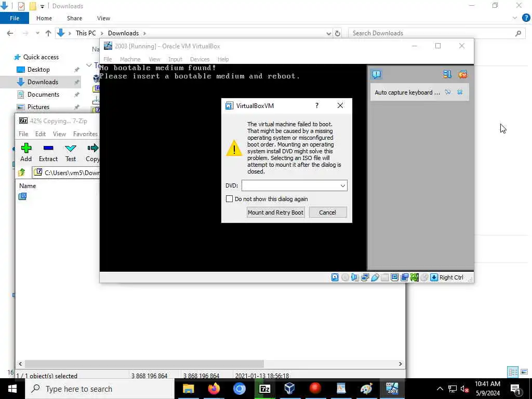
Task: Click the Add button in 7-Zip
Action: click(26, 152)
